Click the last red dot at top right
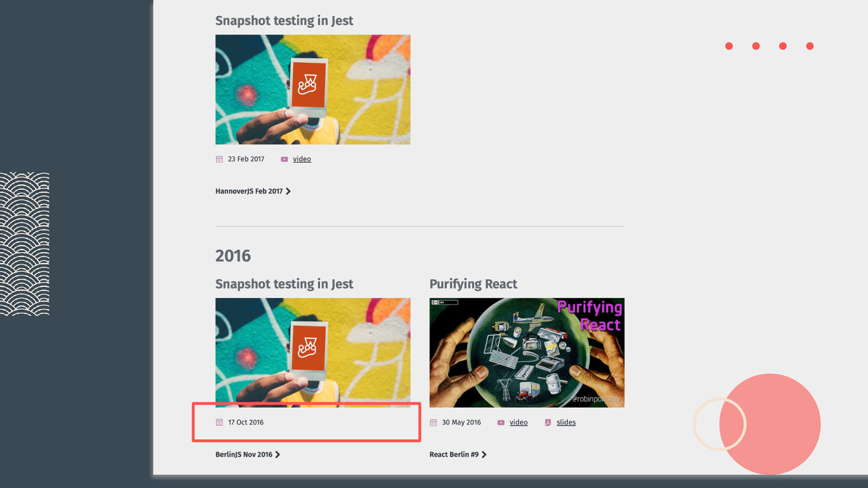 point(810,46)
